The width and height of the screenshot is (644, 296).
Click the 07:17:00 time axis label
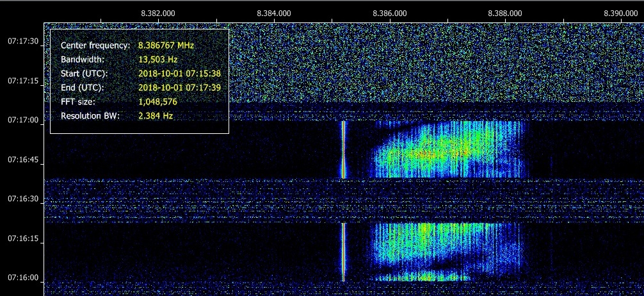click(x=23, y=120)
